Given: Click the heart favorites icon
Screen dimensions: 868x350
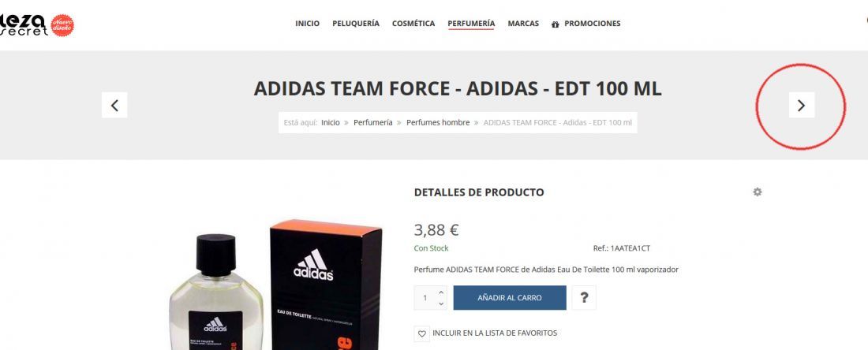Looking at the screenshot, I should [422, 333].
